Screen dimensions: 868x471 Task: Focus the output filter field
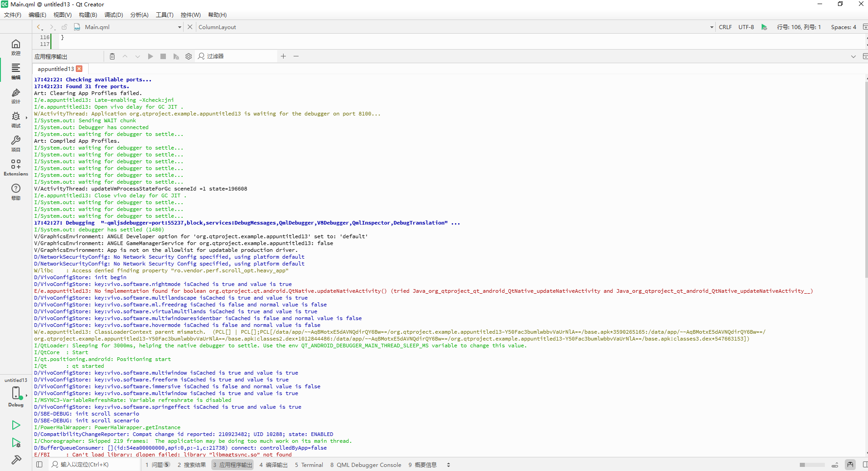236,56
